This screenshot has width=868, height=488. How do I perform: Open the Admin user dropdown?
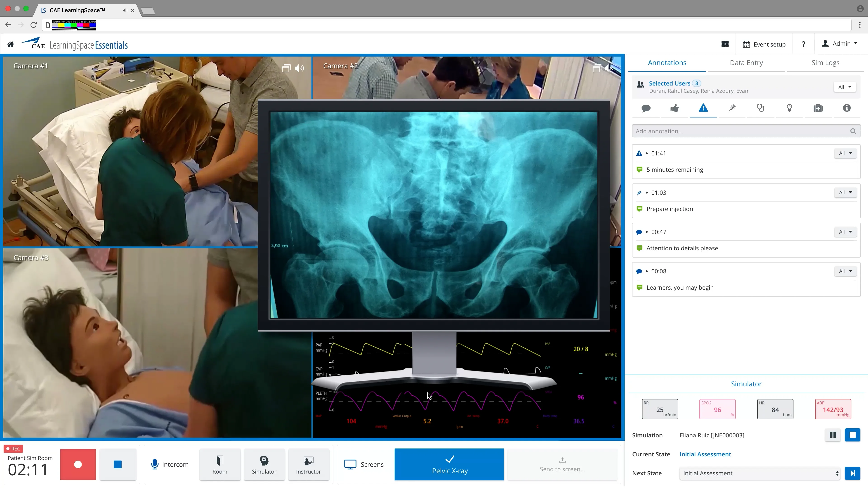pyautogui.click(x=839, y=43)
